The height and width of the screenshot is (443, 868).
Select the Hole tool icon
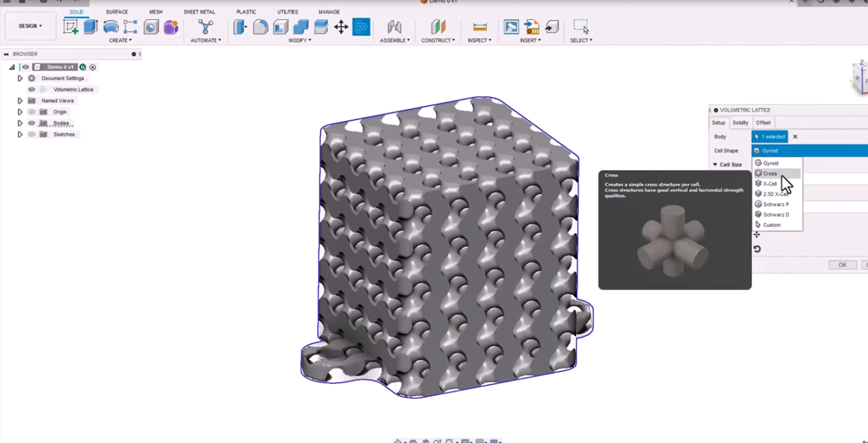pos(151,27)
